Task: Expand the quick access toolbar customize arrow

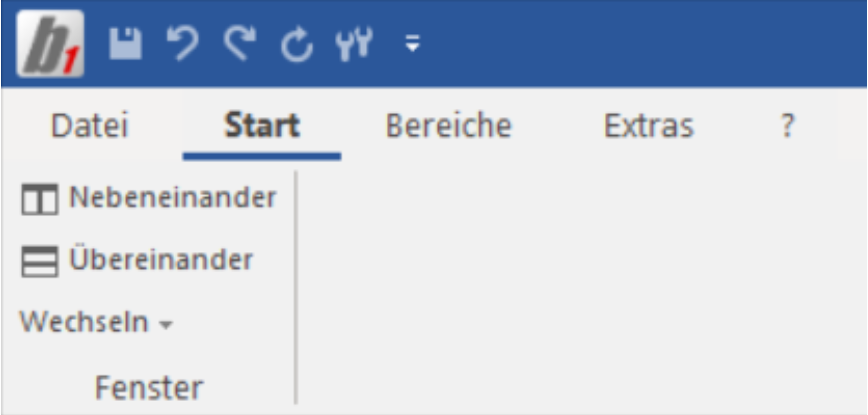Action: pyautogui.click(x=413, y=43)
